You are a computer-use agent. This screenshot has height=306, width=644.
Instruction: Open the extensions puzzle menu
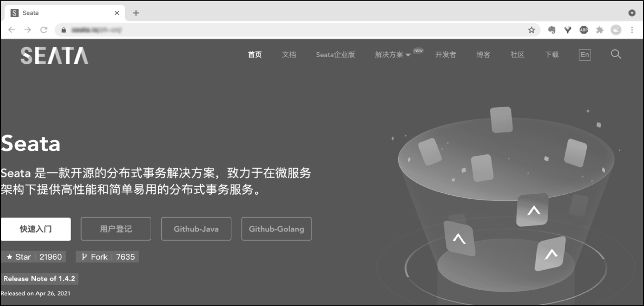click(600, 30)
